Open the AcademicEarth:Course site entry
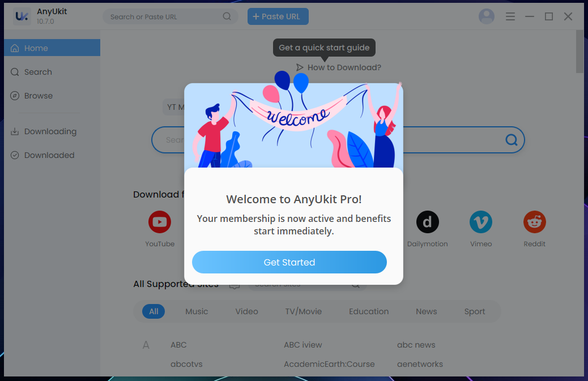588x381 pixels. coord(329,364)
